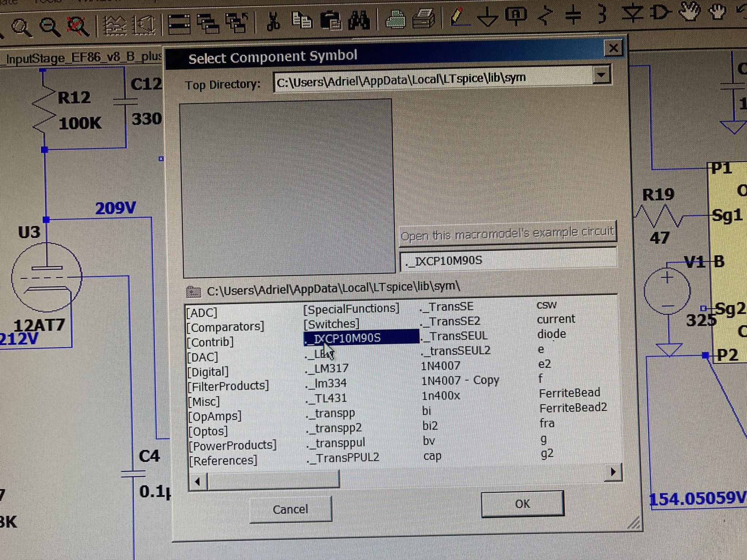Select 1n400x symbol entry
This screenshot has width=747, height=560.
441,396
